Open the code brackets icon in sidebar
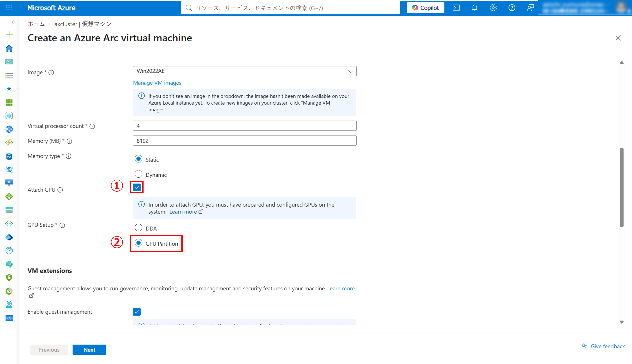 point(9,318)
